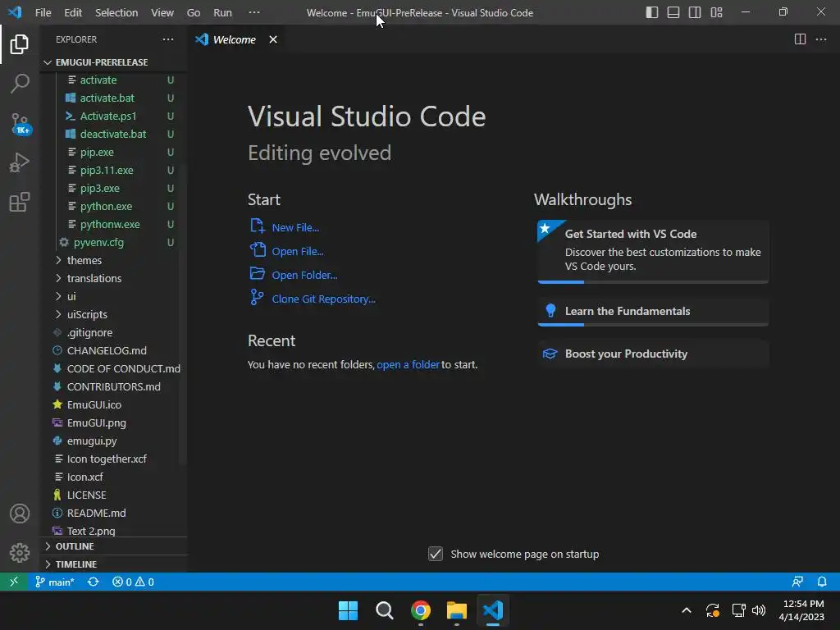Open the Accounts menu icon
The width and height of the screenshot is (840, 630).
20,514
